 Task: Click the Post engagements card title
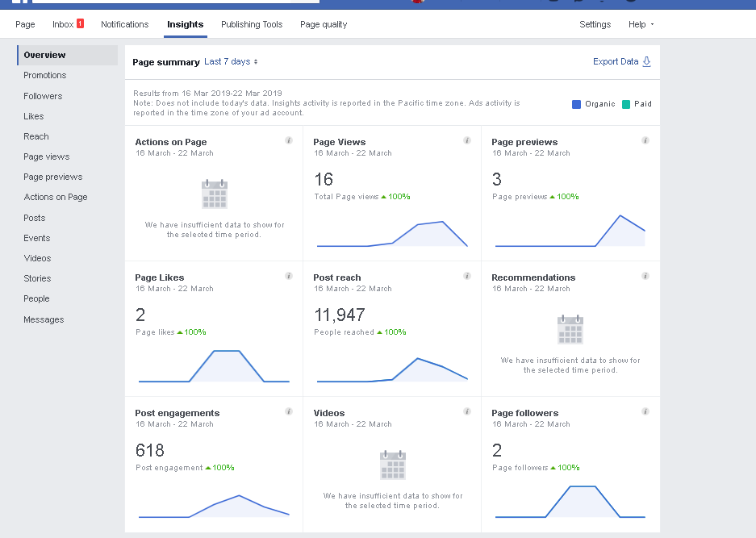(x=177, y=413)
